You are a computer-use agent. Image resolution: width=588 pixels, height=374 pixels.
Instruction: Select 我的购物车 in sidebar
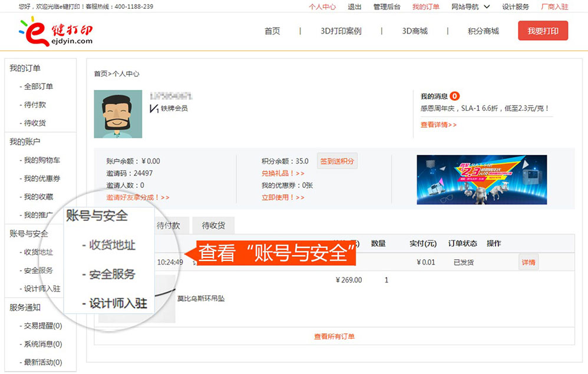pyautogui.click(x=42, y=160)
